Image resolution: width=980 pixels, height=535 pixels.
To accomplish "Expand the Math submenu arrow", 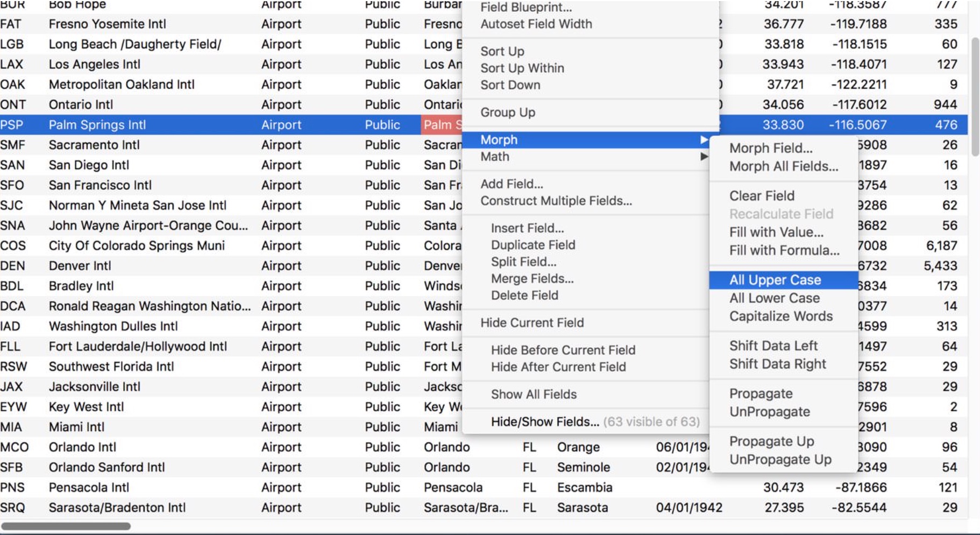I will pos(704,157).
